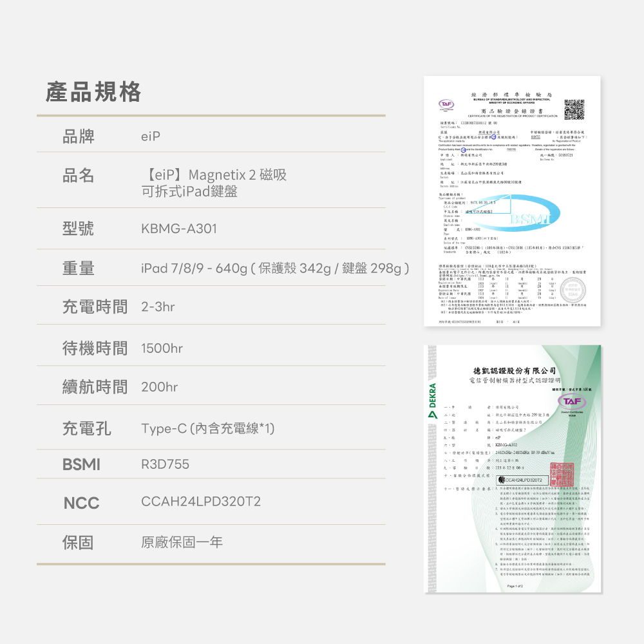
Task: Click the QR code on BSMI certificate
Action: click(574, 109)
